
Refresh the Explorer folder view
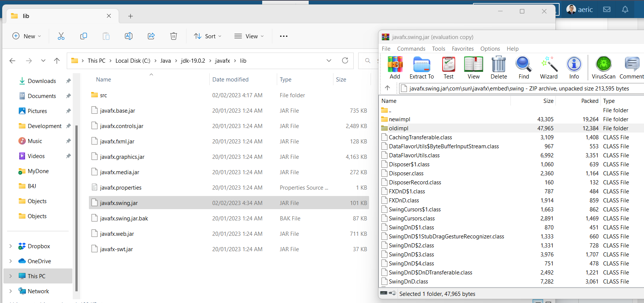click(345, 60)
